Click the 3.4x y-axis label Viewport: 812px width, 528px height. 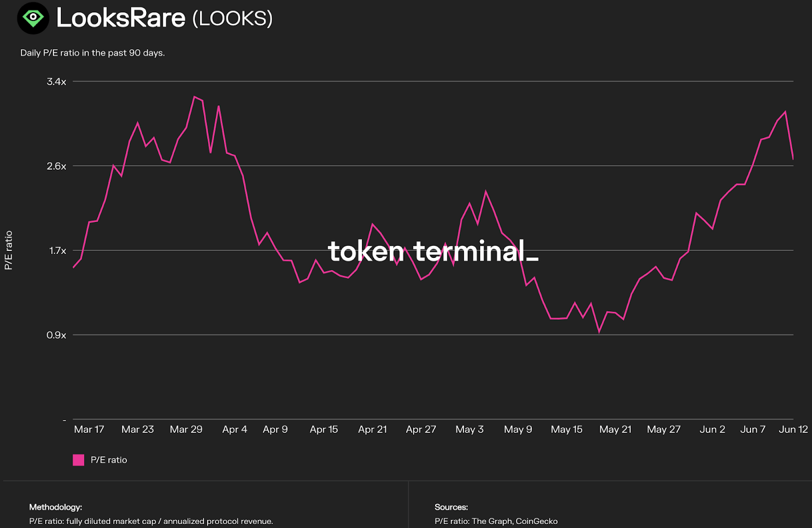pyautogui.click(x=57, y=81)
